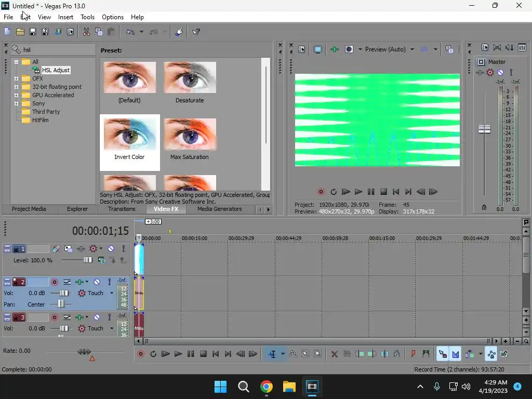The width and height of the screenshot is (532, 399).
Task: Collapse the All folder in FX tree
Action: [16, 62]
